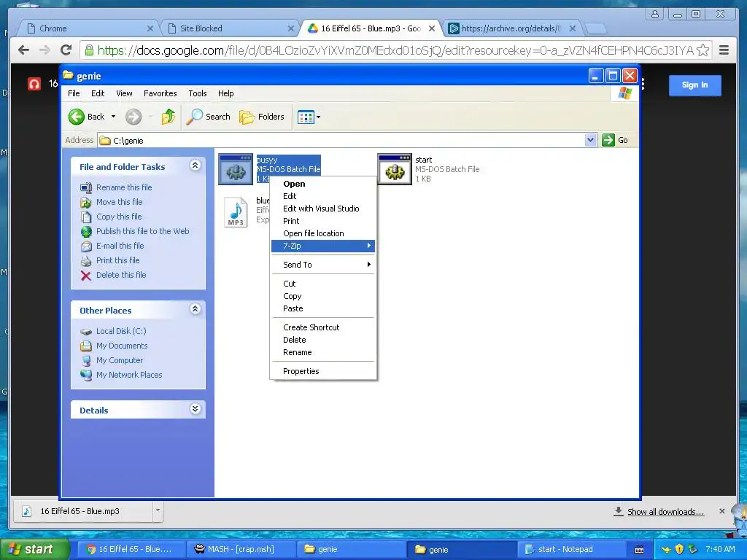Switch to the first Chrome tab
The image size is (747, 560).
[90, 28]
